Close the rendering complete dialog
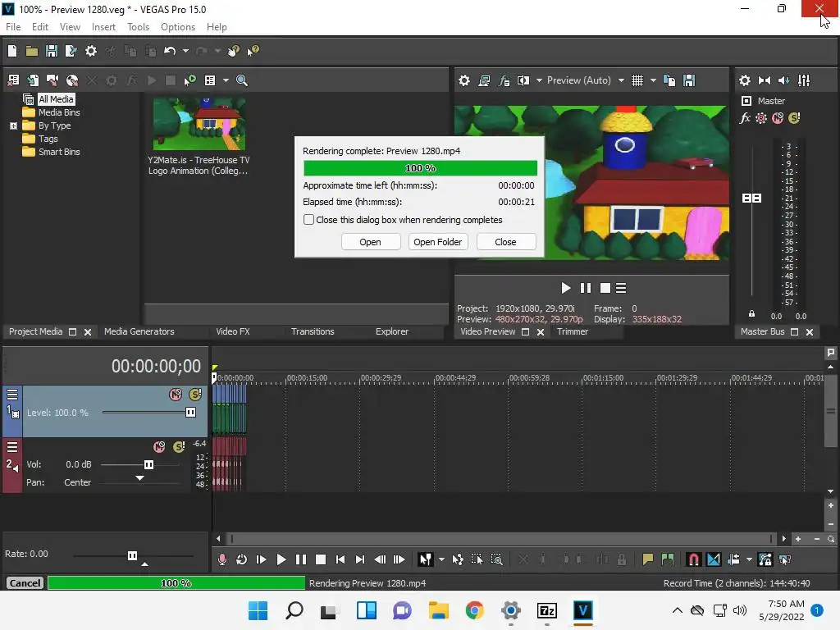This screenshot has height=630, width=840. [505, 242]
